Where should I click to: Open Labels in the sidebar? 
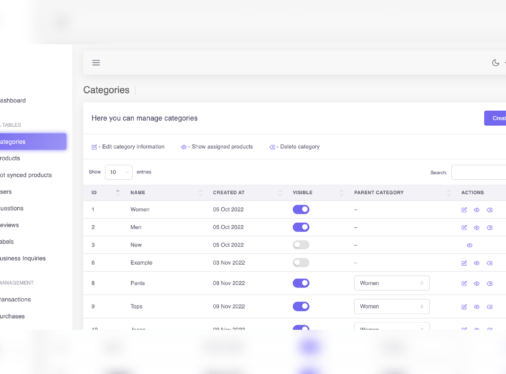coord(7,242)
